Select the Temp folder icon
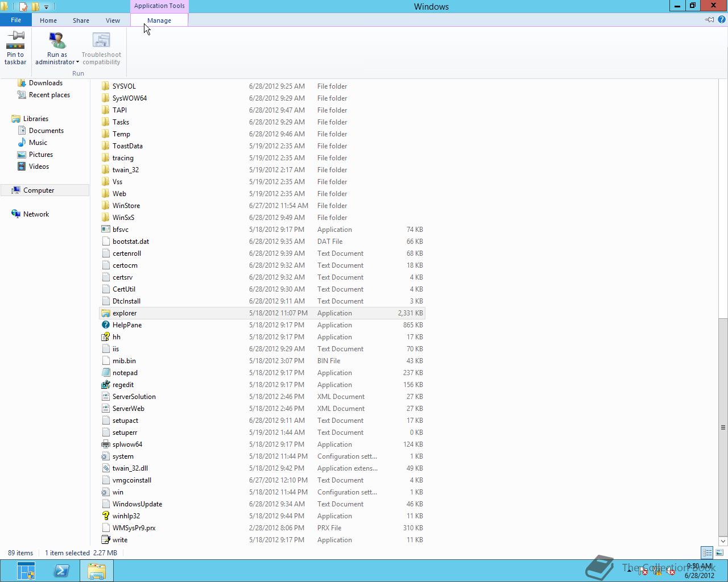The width and height of the screenshot is (728, 582). coord(105,134)
